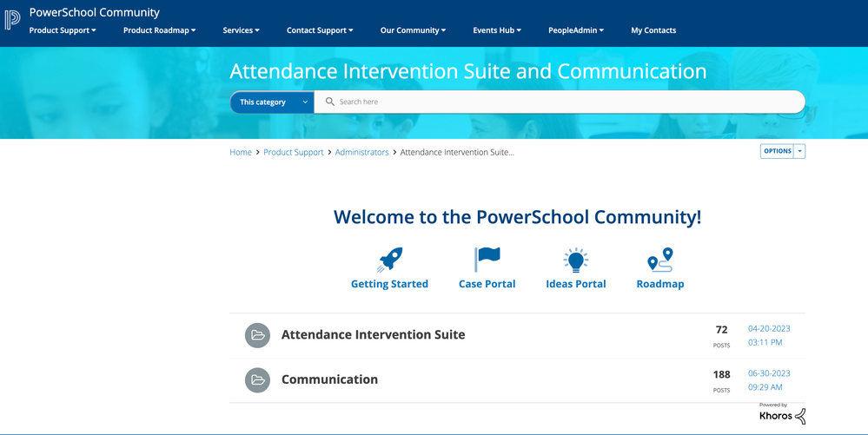Screen dimensions: 868x435
Task: Open the Product Roadmap menu
Action: click(x=159, y=30)
